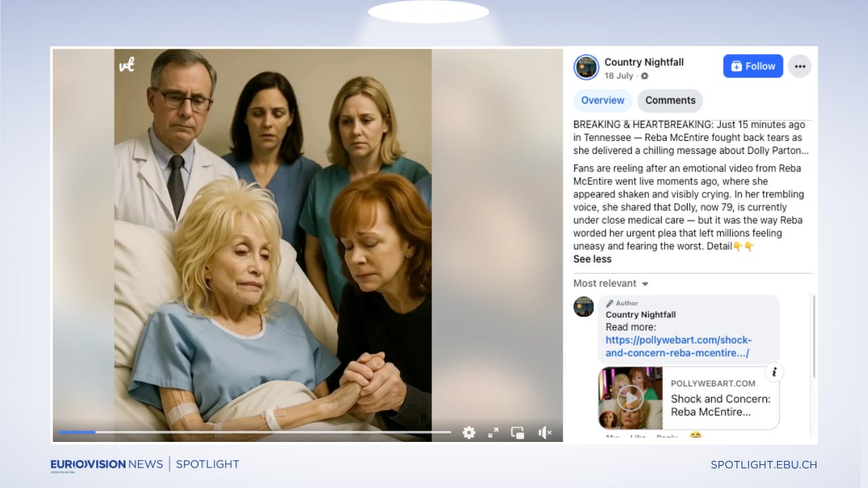Collapse post text with See less
Viewport: 868px width, 488px height.
592,259
